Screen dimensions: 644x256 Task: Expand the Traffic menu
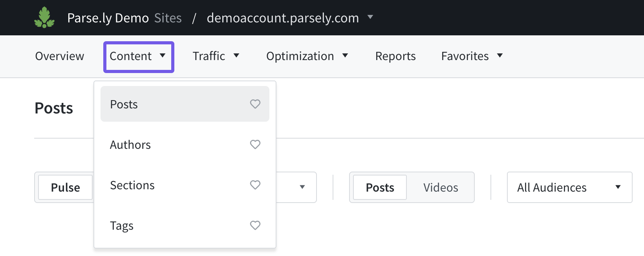(216, 56)
